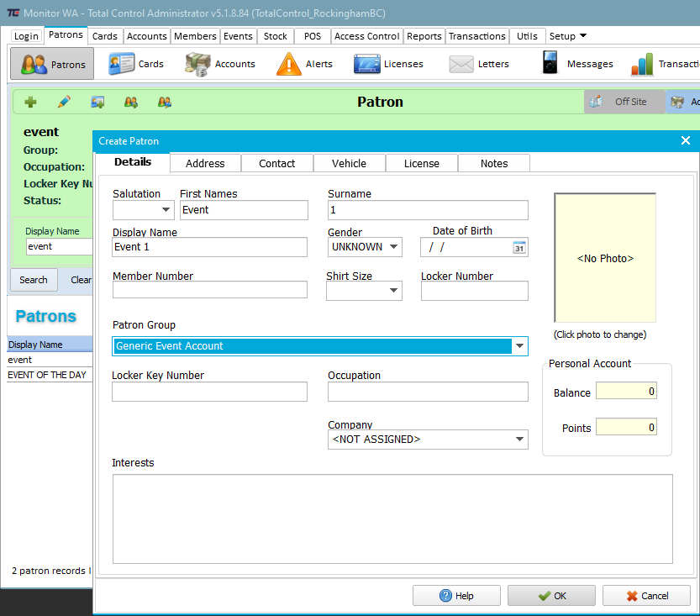Expand the Salutation dropdown
The width and height of the screenshot is (700, 616).
coord(166,210)
